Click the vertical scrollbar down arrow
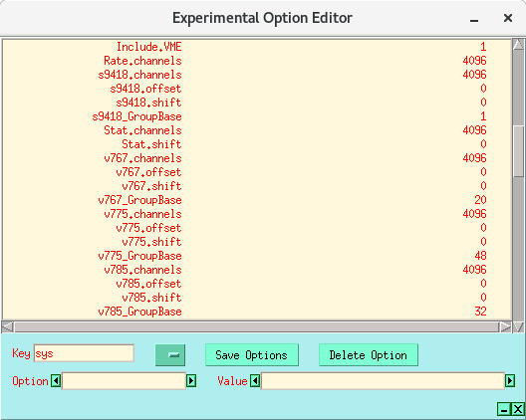 coord(519,326)
